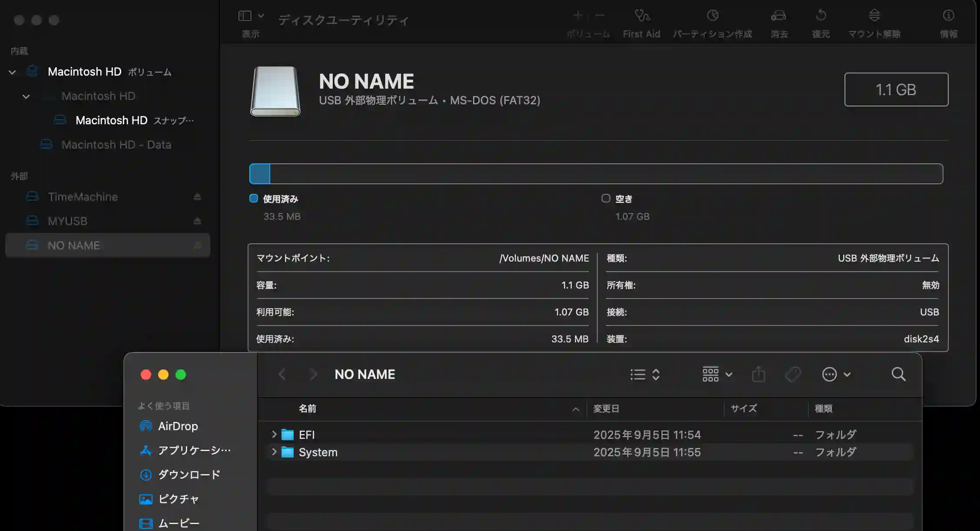Click the 使用済み blue legend swatch

[x=254, y=198]
